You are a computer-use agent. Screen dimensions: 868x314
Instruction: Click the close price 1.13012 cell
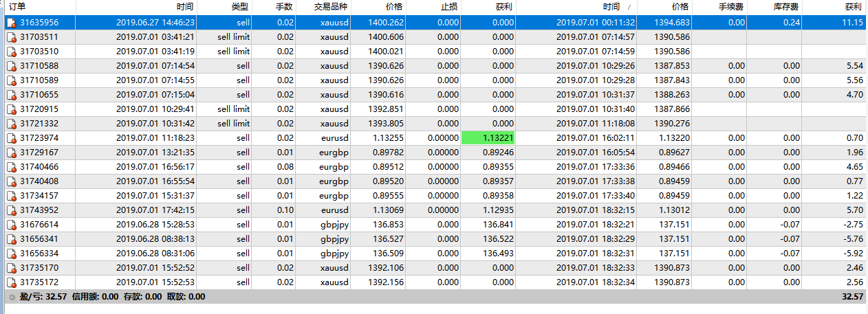click(x=675, y=210)
